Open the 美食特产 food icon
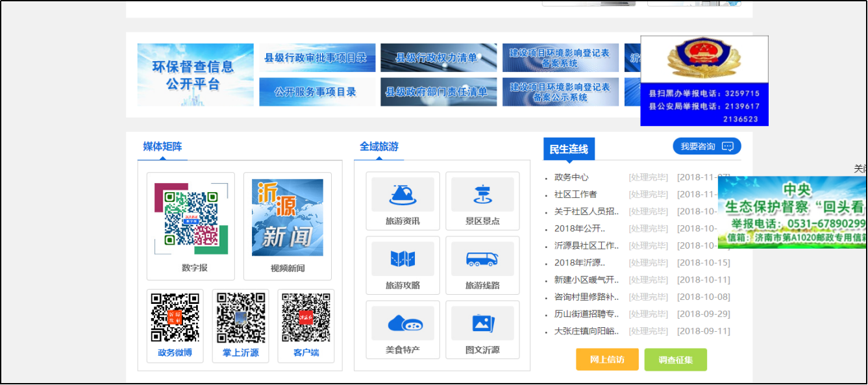 pos(403,323)
